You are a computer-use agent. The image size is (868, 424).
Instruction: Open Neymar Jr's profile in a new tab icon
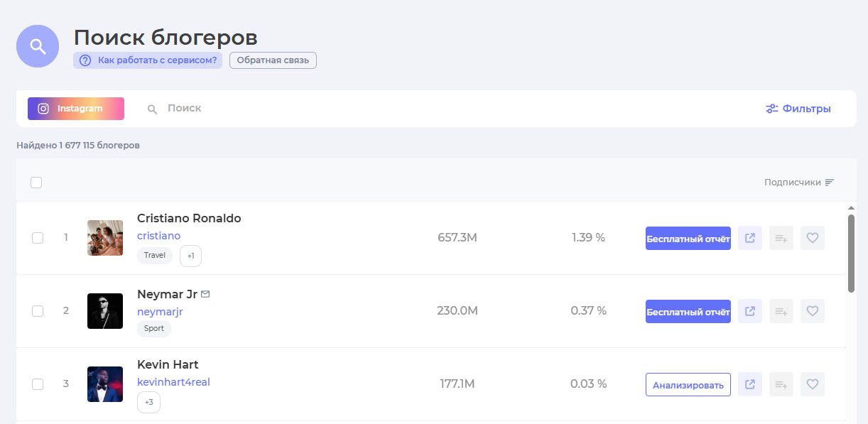pos(750,312)
